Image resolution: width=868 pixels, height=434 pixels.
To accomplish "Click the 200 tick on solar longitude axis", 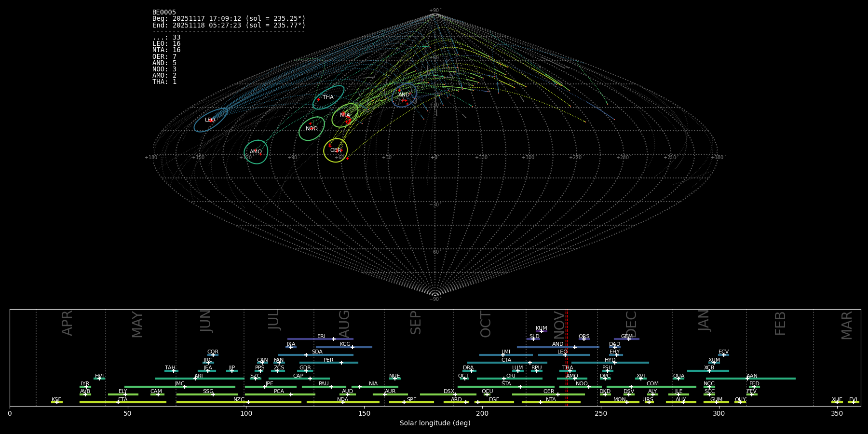I will pyautogui.click(x=482, y=413).
